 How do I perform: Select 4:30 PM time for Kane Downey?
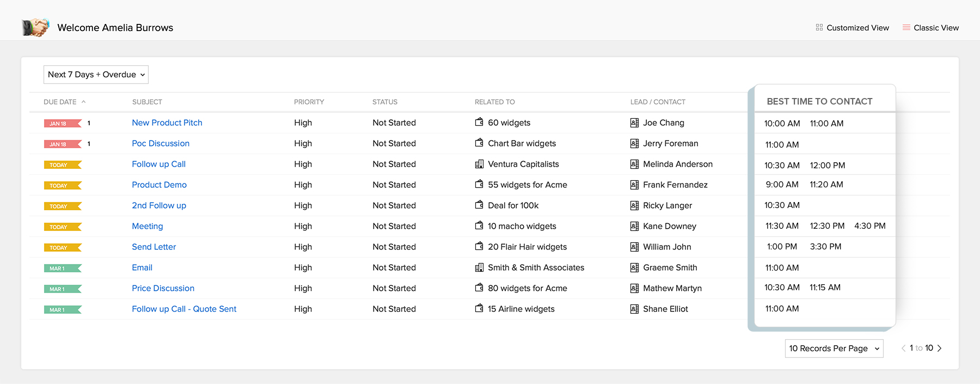[869, 225]
